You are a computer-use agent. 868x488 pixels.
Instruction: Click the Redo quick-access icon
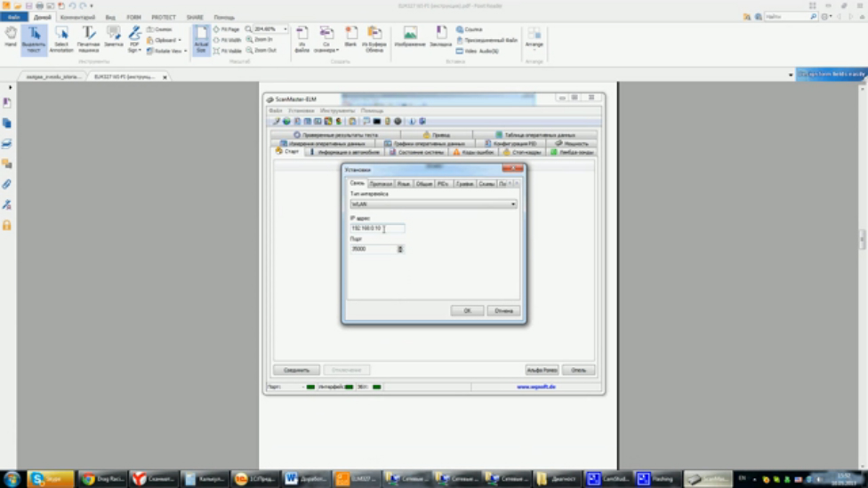83,5
